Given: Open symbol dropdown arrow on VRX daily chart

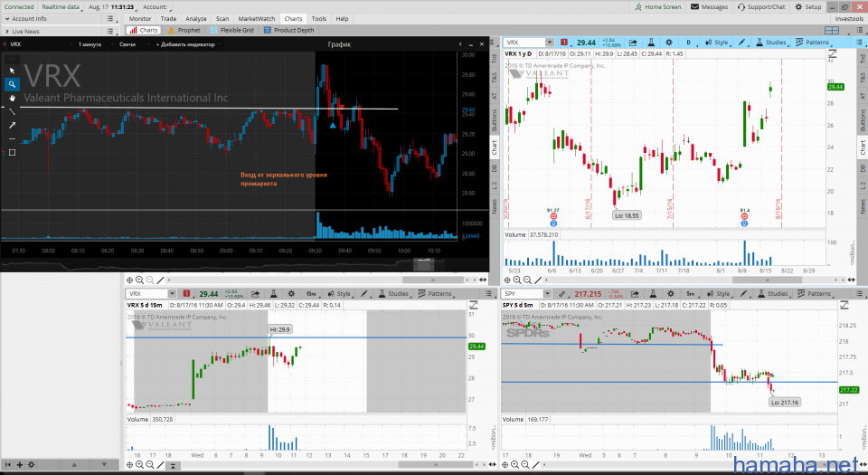Looking at the screenshot, I should tap(549, 43).
